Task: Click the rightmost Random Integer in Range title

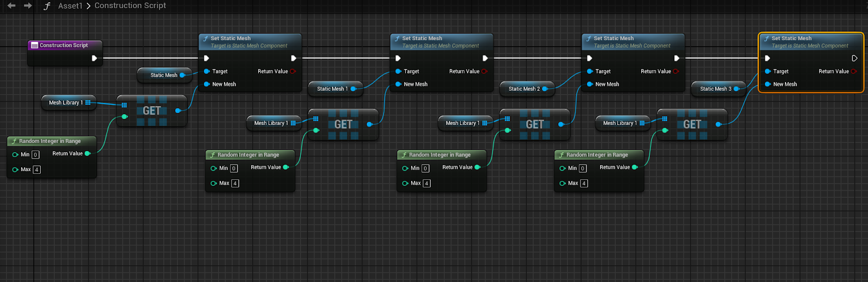Action: (x=597, y=154)
